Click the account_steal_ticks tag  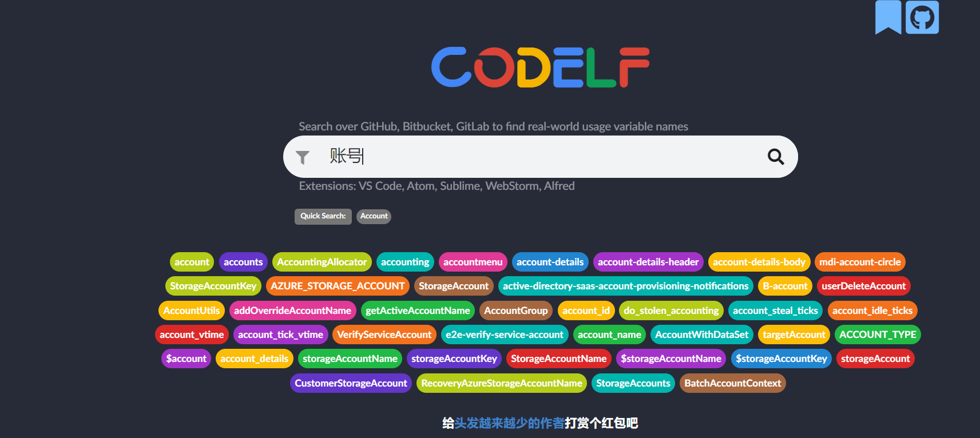click(775, 310)
